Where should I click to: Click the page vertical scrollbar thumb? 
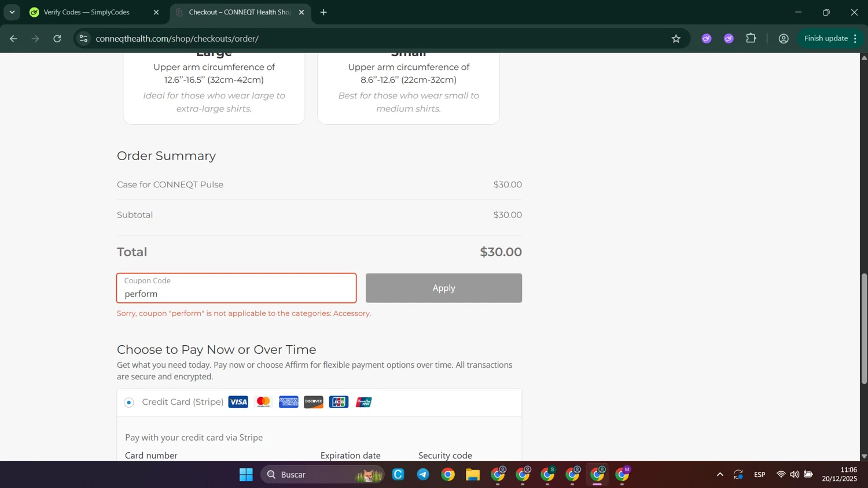[864, 328]
